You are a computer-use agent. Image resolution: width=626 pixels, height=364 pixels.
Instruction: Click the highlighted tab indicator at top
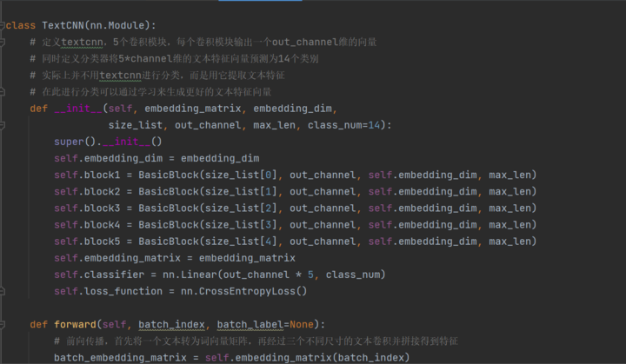click(260, 0)
